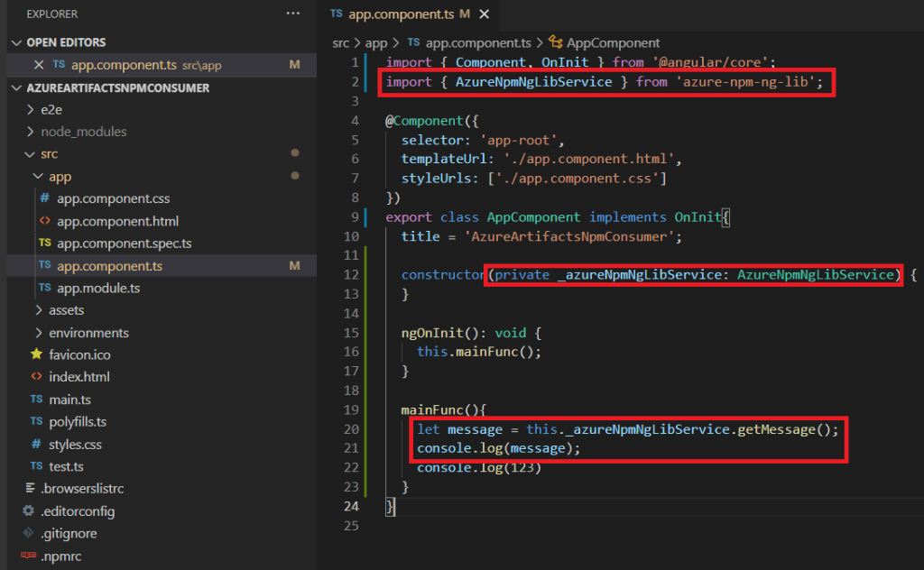The image size is (924, 570).
Task: Close app.component.ts in Open Editors list
Action: pos(38,65)
